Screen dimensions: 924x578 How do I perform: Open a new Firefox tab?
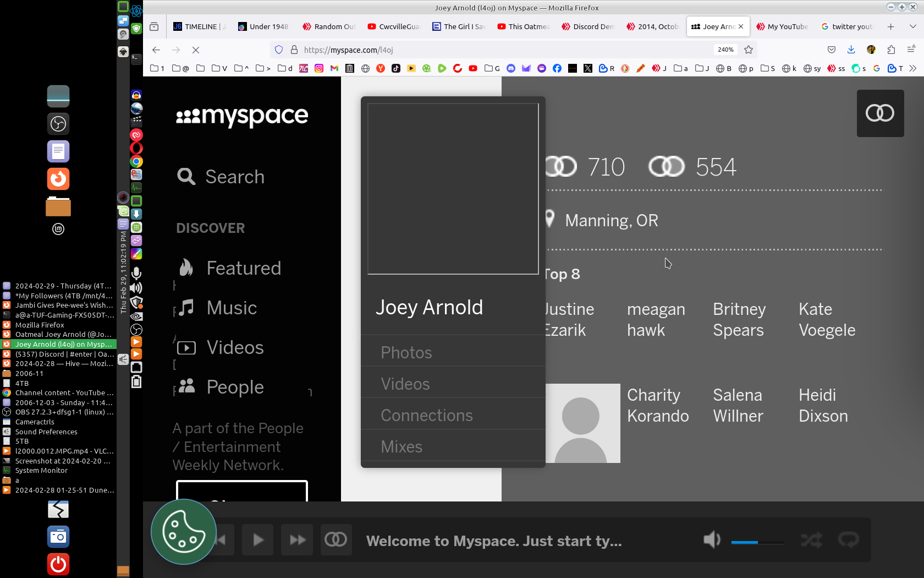click(x=890, y=26)
